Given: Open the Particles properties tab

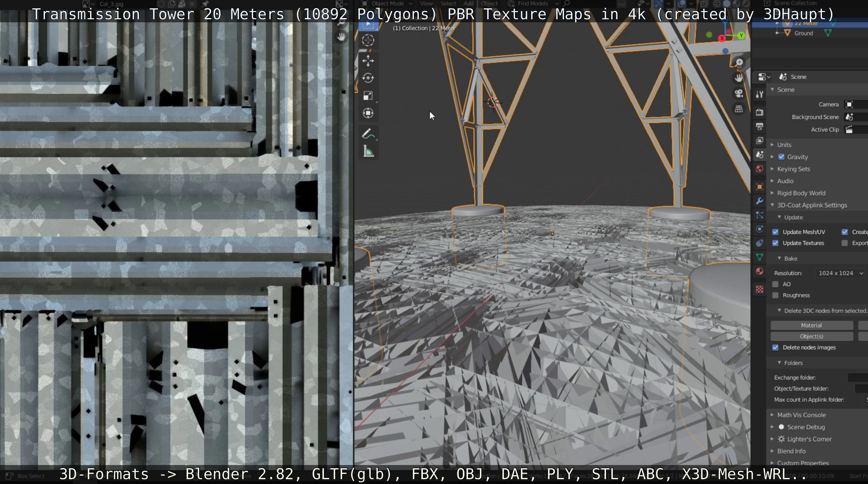Looking at the screenshot, I should tap(760, 215).
